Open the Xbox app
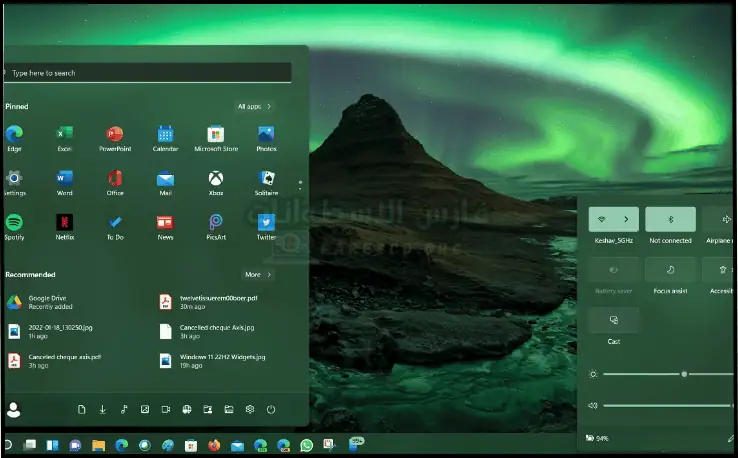This screenshot has height=458, width=738. (x=215, y=179)
